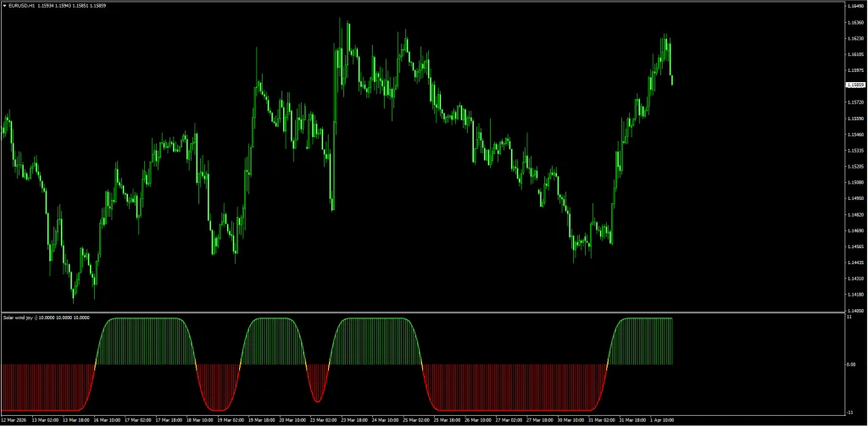Screen dimensions: 868x426
Task: Click the 18 Mar 10:00 time label
Action: coord(202,420)
